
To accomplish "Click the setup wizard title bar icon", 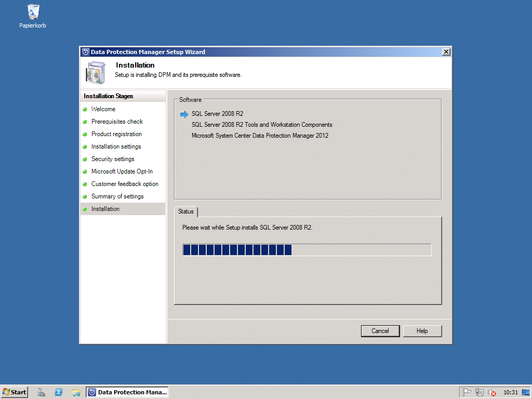I will (x=86, y=52).
